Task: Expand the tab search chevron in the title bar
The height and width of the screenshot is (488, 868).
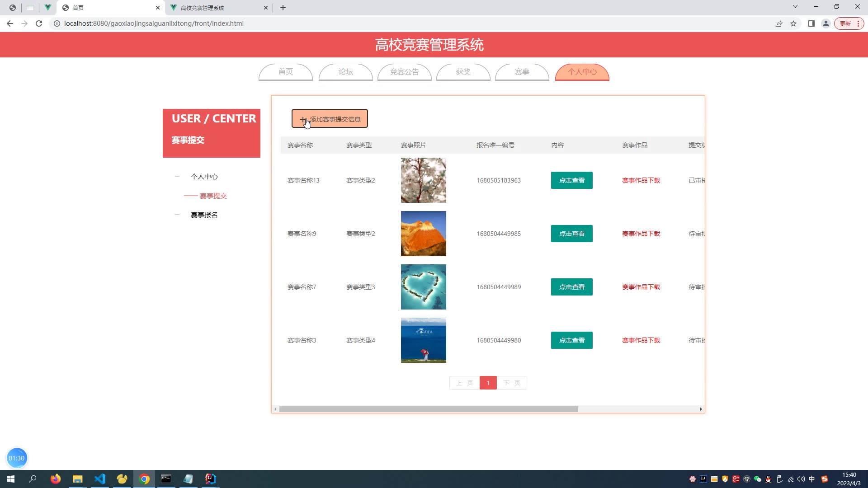Action: 795,7
